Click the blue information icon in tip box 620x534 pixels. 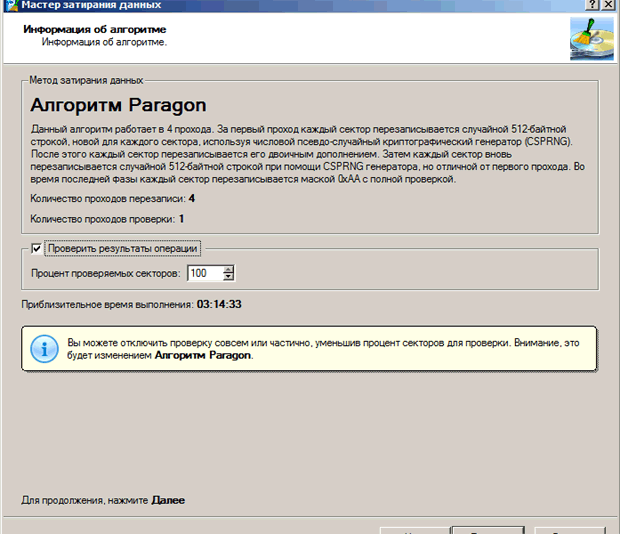coord(44,349)
